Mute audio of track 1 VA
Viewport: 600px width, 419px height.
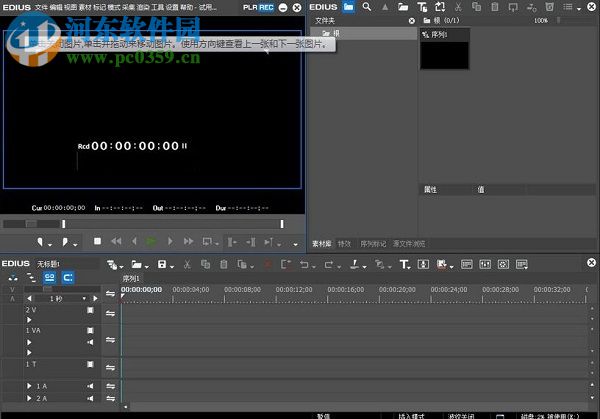tap(90, 342)
